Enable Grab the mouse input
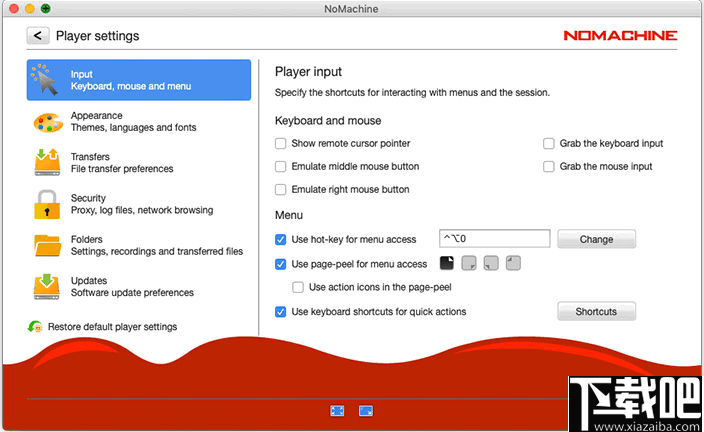 point(549,167)
